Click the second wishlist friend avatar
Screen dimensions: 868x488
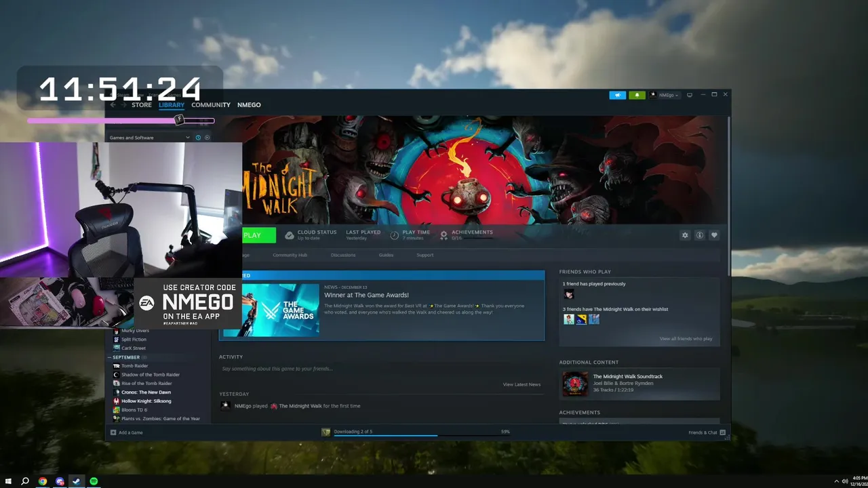581,319
